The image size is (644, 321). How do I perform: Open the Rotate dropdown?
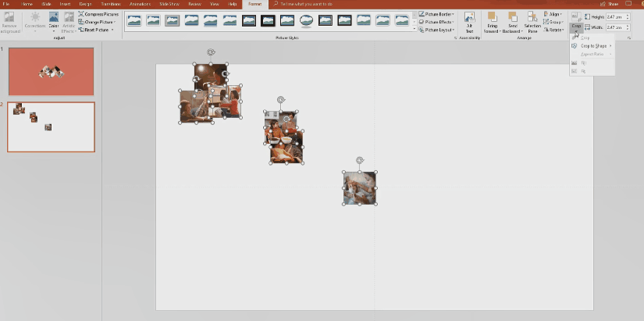(x=553, y=30)
